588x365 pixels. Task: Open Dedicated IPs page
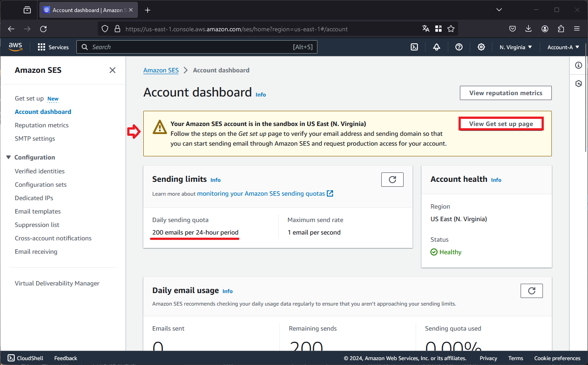click(34, 198)
